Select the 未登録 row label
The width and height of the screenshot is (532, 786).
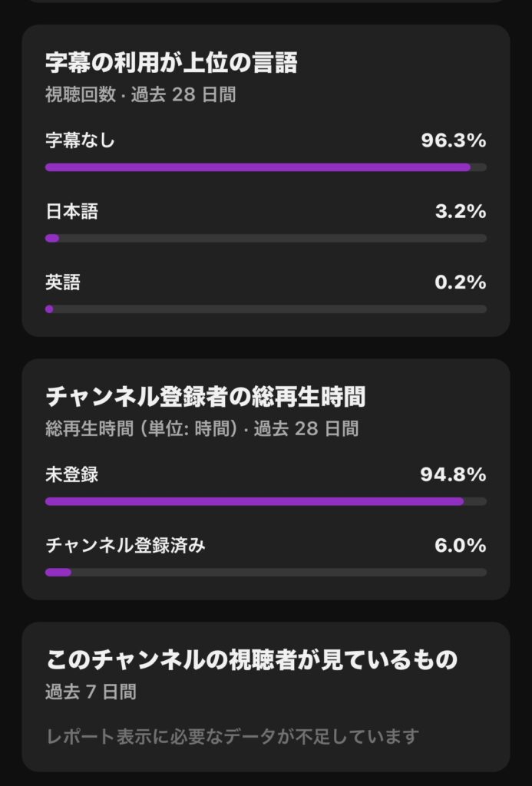71,474
